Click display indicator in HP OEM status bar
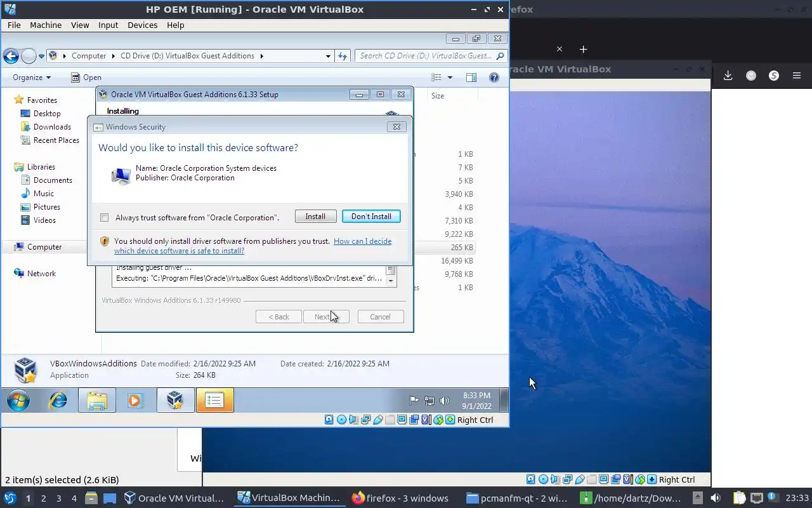 click(402, 420)
